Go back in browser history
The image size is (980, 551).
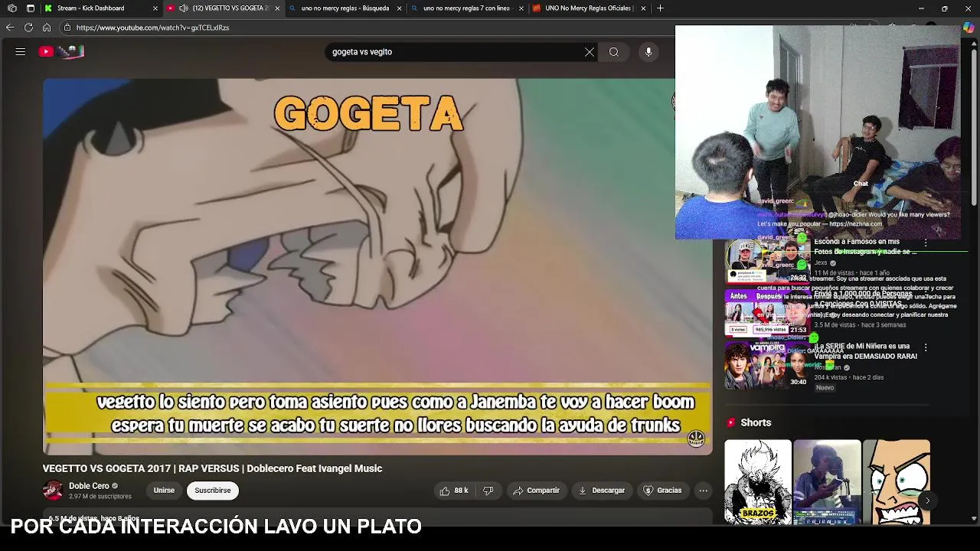10,28
